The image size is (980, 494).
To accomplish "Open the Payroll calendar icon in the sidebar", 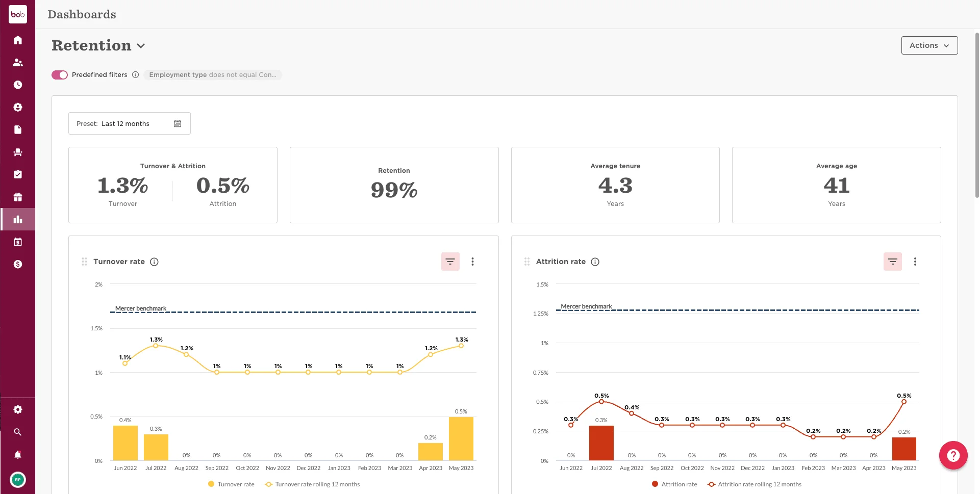I will (x=18, y=242).
